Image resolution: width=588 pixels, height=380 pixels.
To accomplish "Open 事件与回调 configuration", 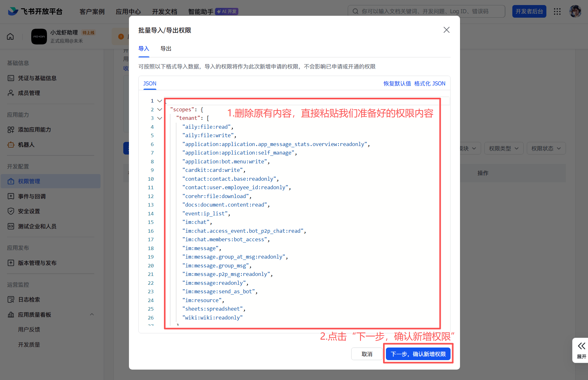I will pos(31,196).
